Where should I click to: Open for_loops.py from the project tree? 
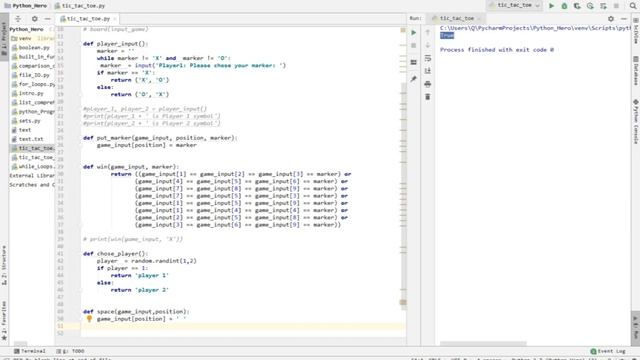tap(33, 84)
